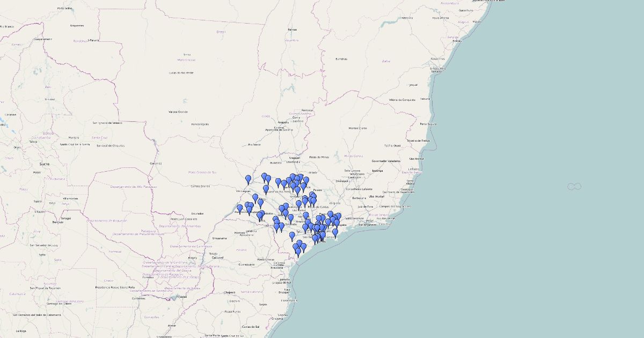Select the lone marker southwest of São Paulo
Image resolution: width=644 pixels, height=338 pixels.
[292, 236]
